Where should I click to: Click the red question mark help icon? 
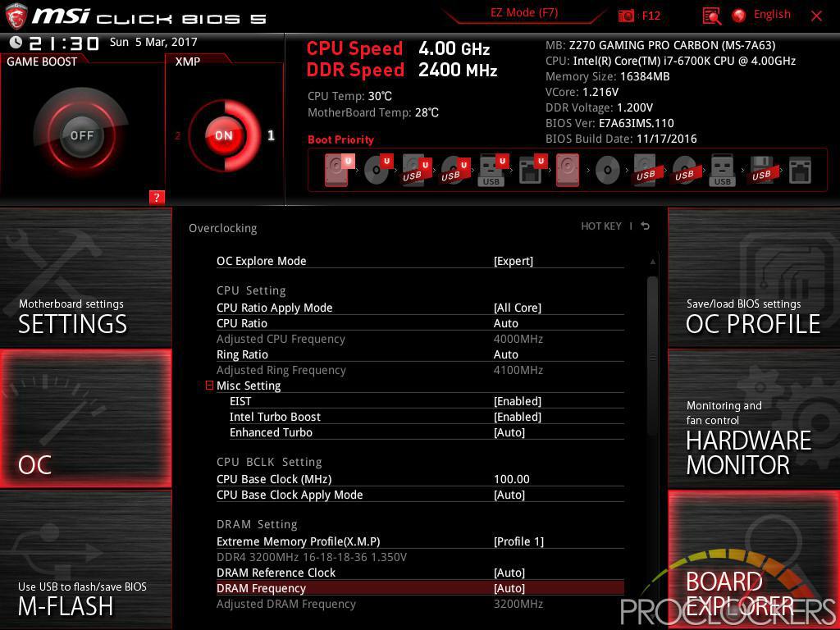tap(157, 197)
